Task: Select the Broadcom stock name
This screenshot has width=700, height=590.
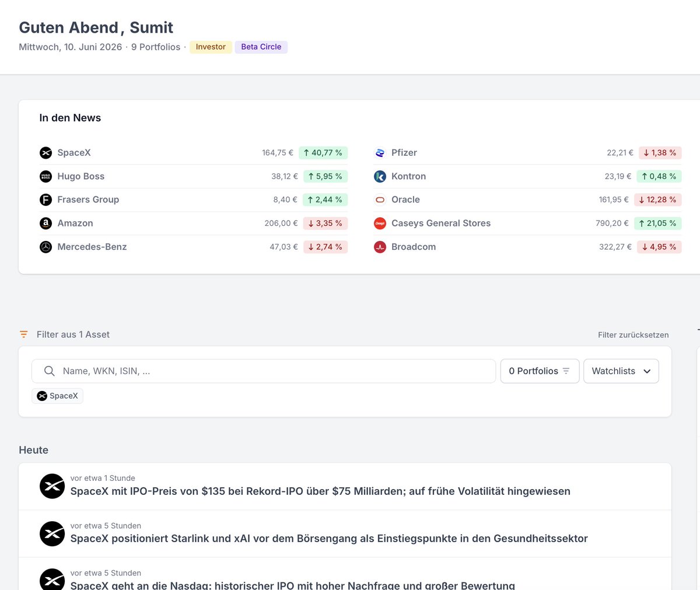Action: click(414, 247)
